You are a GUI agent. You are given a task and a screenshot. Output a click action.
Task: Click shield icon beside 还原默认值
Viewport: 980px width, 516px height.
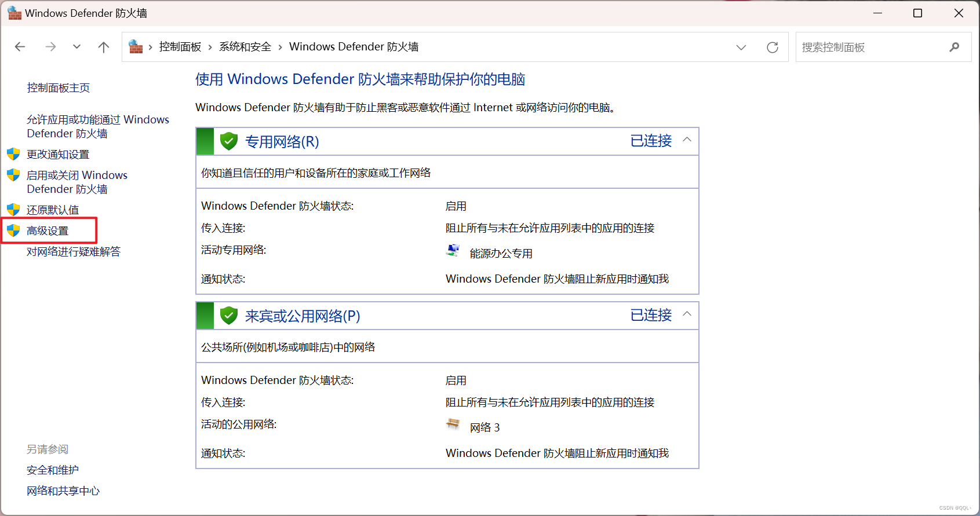coord(13,210)
